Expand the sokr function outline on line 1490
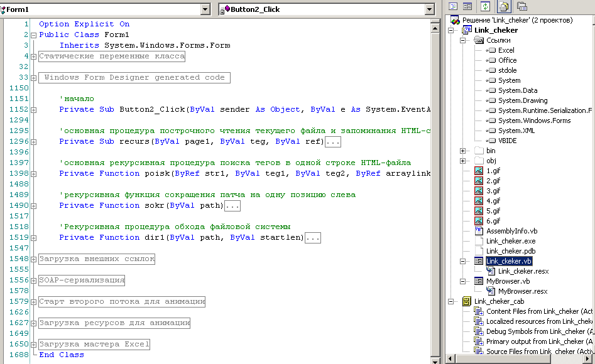595x364 pixels. point(33,206)
